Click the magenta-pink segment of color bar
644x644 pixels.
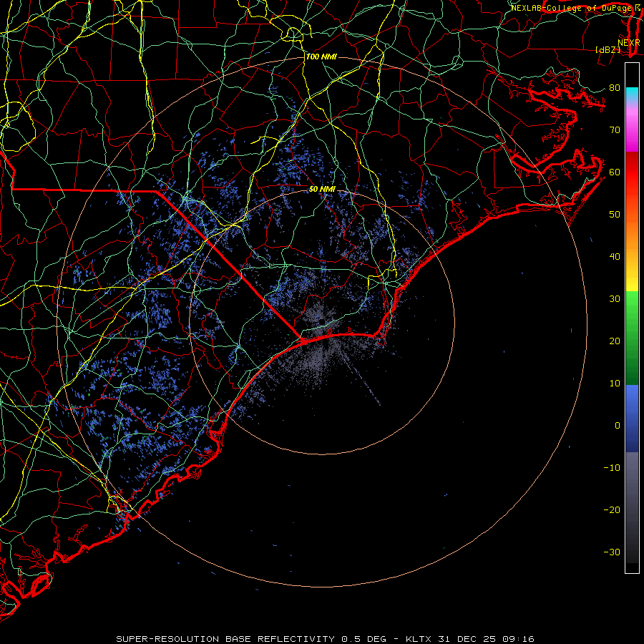pos(632,132)
